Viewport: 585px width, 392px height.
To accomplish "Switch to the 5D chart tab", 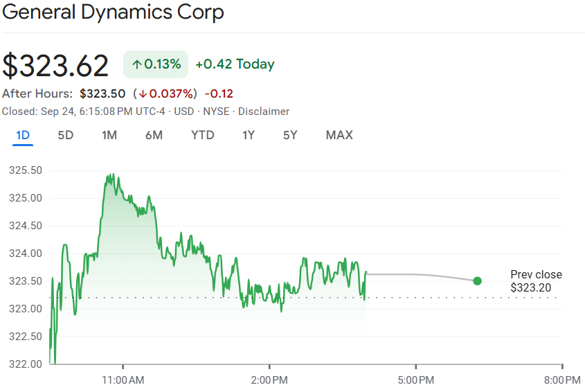I will click(x=65, y=135).
